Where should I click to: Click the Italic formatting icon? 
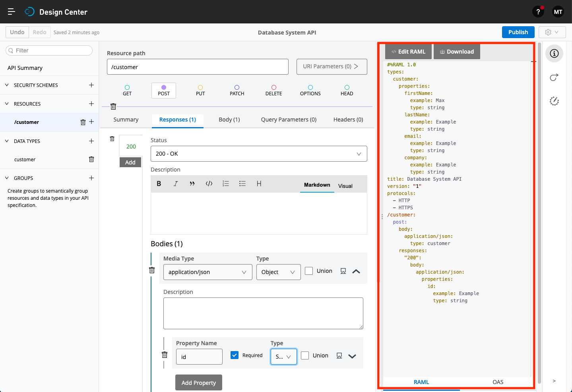pyautogui.click(x=176, y=183)
